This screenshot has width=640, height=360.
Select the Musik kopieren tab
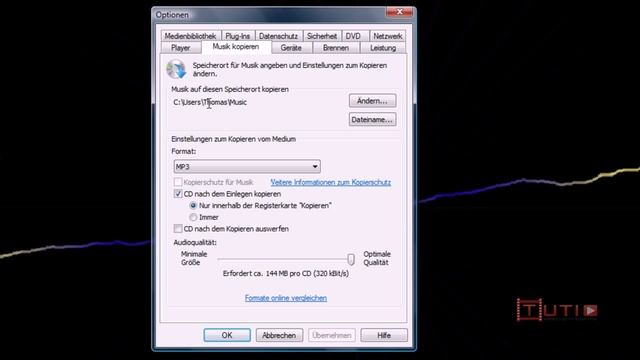[x=236, y=47]
